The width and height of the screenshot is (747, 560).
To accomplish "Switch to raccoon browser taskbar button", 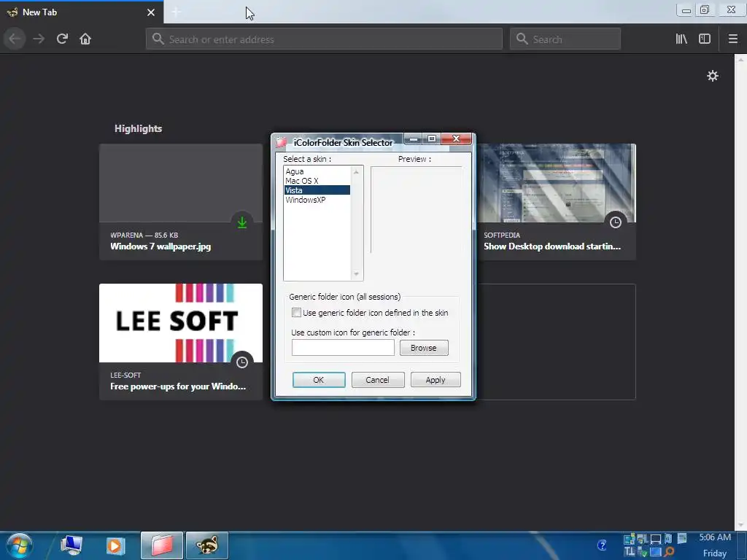I will point(206,545).
